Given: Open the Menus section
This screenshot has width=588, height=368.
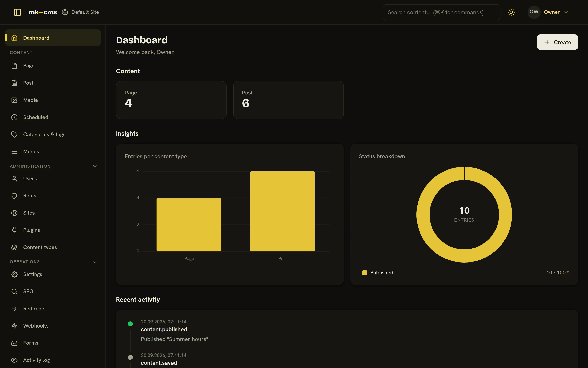Looking at the screenshot, I should (53, 152).
